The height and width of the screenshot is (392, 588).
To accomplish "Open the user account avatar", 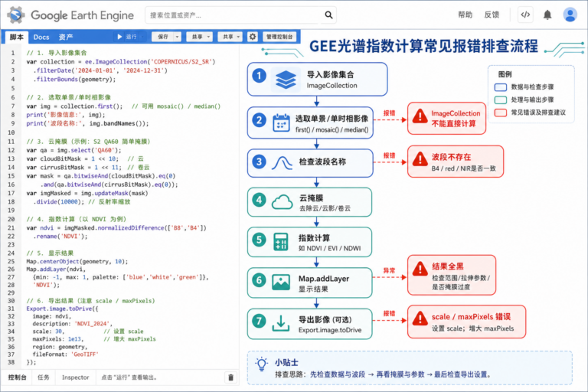I will pos(570,15).
